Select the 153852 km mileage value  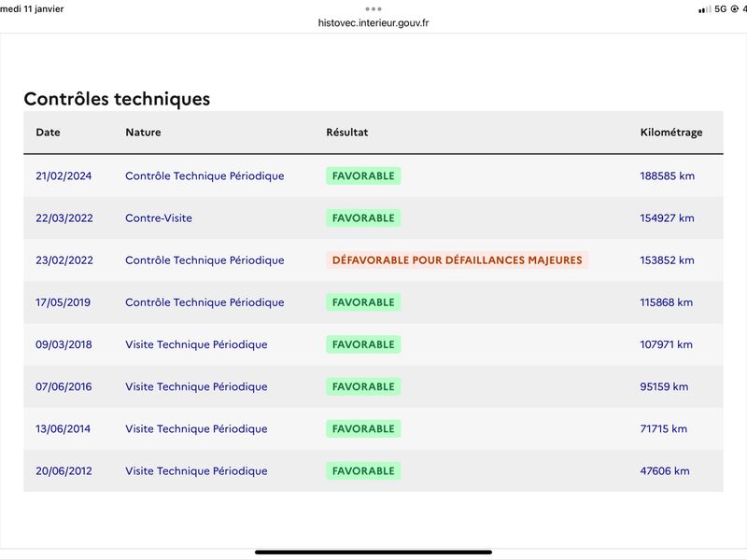(x=667, y=260)
